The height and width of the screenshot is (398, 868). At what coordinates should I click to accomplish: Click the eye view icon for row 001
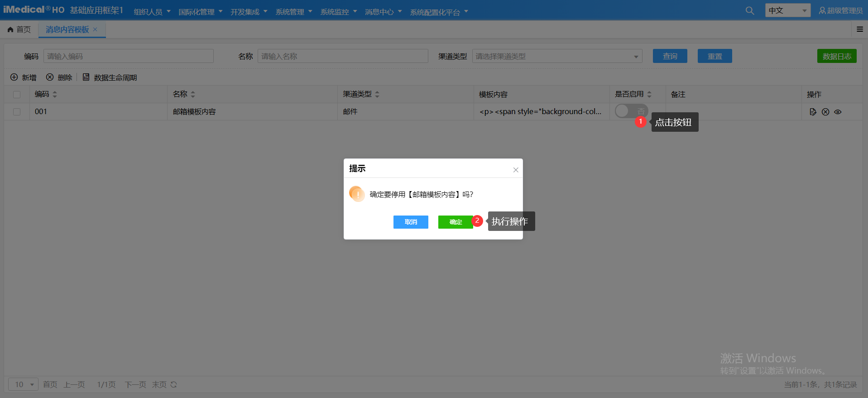point(838,112)
